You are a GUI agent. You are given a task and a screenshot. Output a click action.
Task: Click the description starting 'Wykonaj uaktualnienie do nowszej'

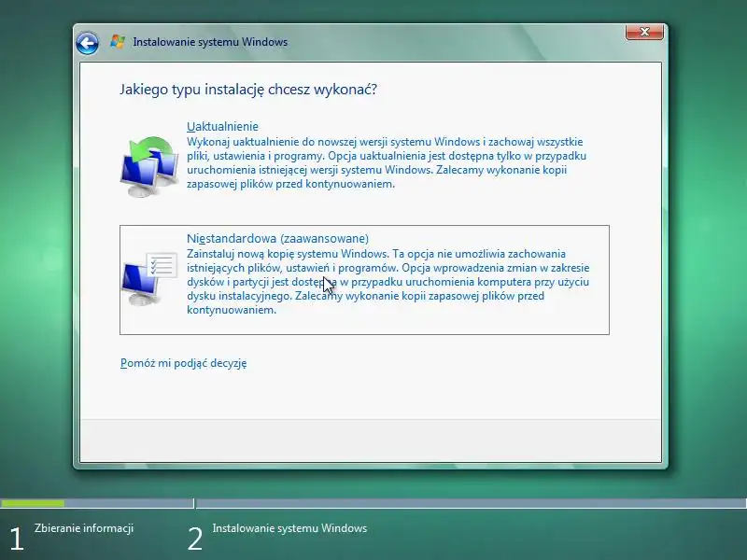tap(387, 162)
